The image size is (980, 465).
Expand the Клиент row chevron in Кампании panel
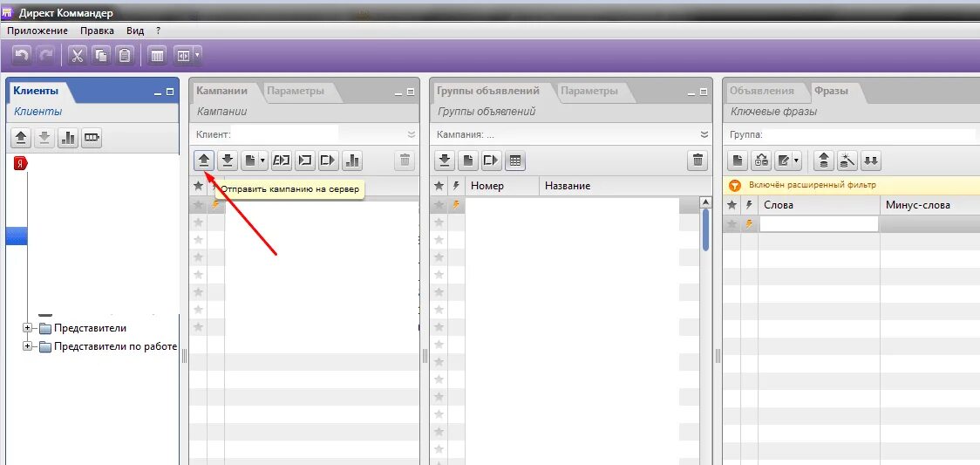412,134
